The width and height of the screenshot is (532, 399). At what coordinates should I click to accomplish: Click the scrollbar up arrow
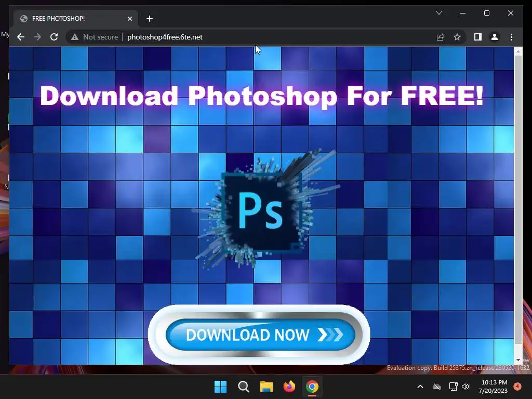click(518, 51)
